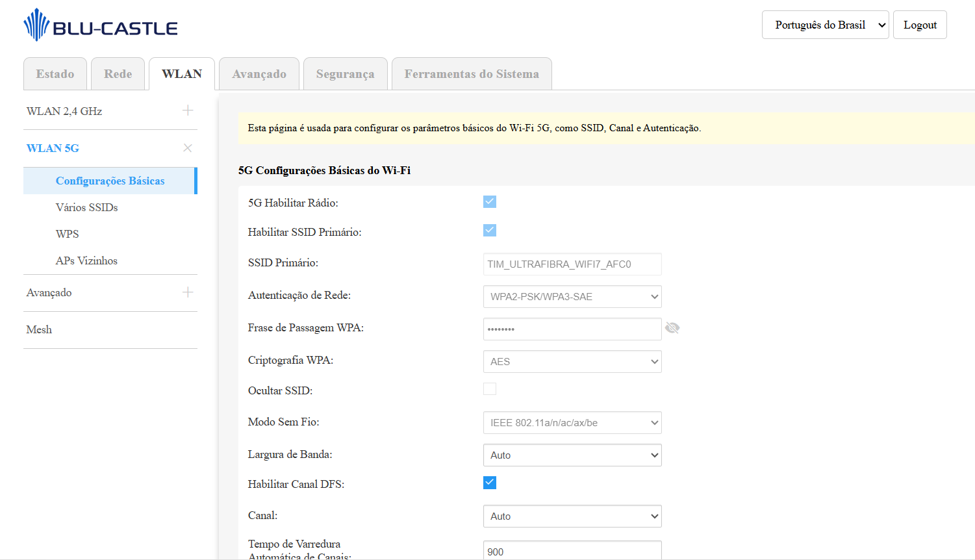Viewport: 975px width, 560px height.
Task: Open Vários SSIDs in the sidebar
Action: (x=87, y=207)
